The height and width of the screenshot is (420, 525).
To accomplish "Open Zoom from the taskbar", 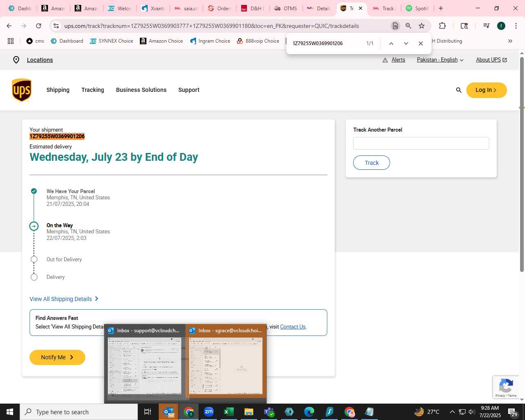I will 209,412.
